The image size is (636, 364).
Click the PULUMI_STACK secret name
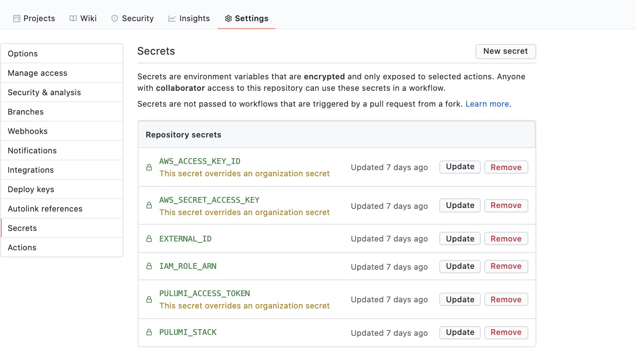pos(188,332)
